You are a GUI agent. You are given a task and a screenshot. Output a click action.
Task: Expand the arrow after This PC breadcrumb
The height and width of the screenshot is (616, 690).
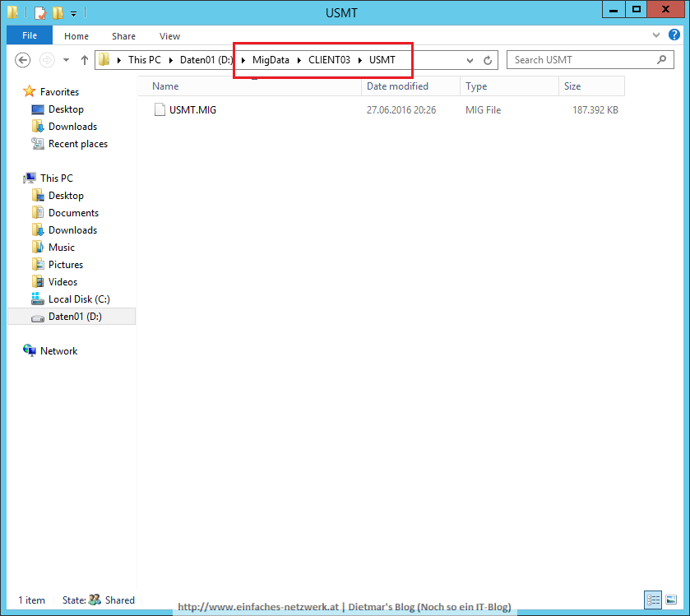pyautogui.click(x=171, y=60)
